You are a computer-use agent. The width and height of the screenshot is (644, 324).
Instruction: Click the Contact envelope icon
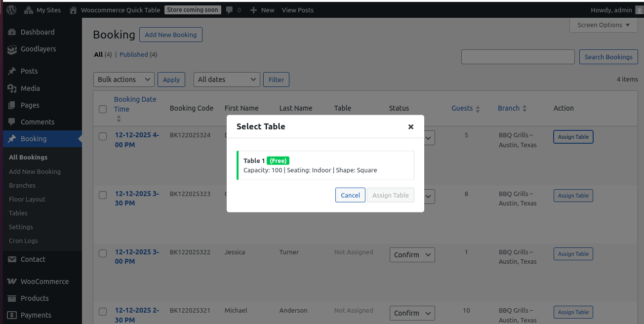coord(12,259)
